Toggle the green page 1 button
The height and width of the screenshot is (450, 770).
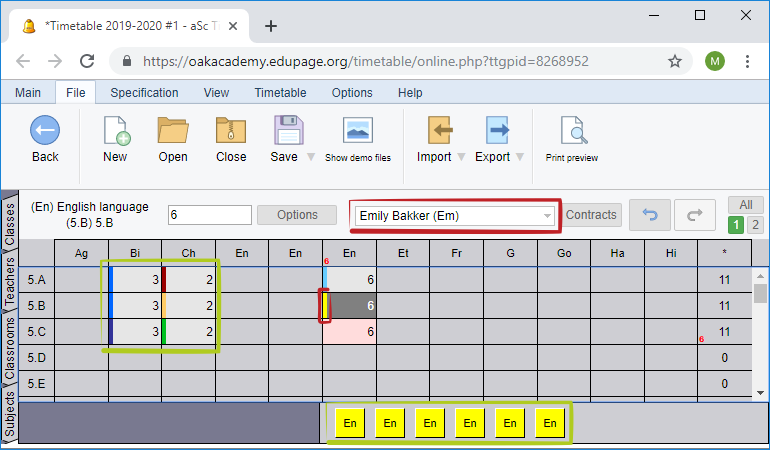(x=737, y=225)
